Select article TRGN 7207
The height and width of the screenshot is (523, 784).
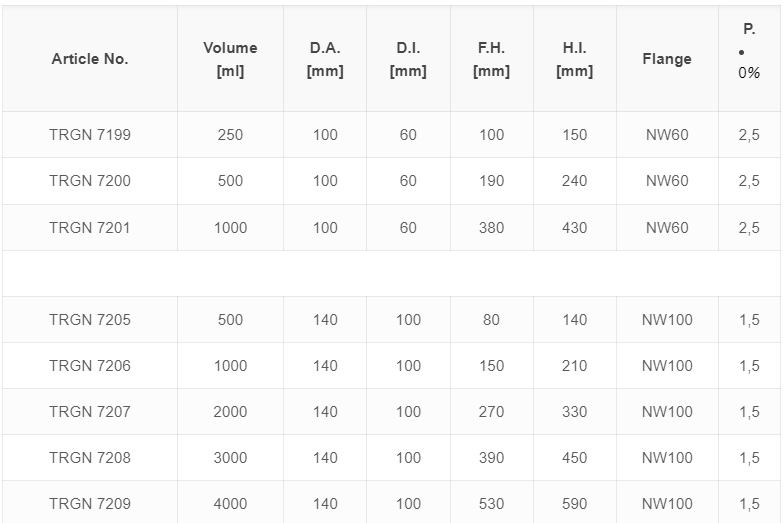(x=90, y=412)
